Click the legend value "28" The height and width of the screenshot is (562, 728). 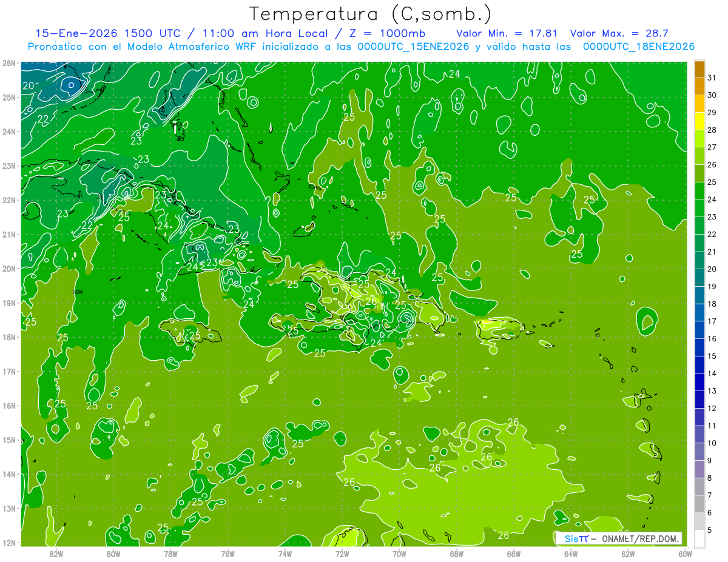pos(712,130)
